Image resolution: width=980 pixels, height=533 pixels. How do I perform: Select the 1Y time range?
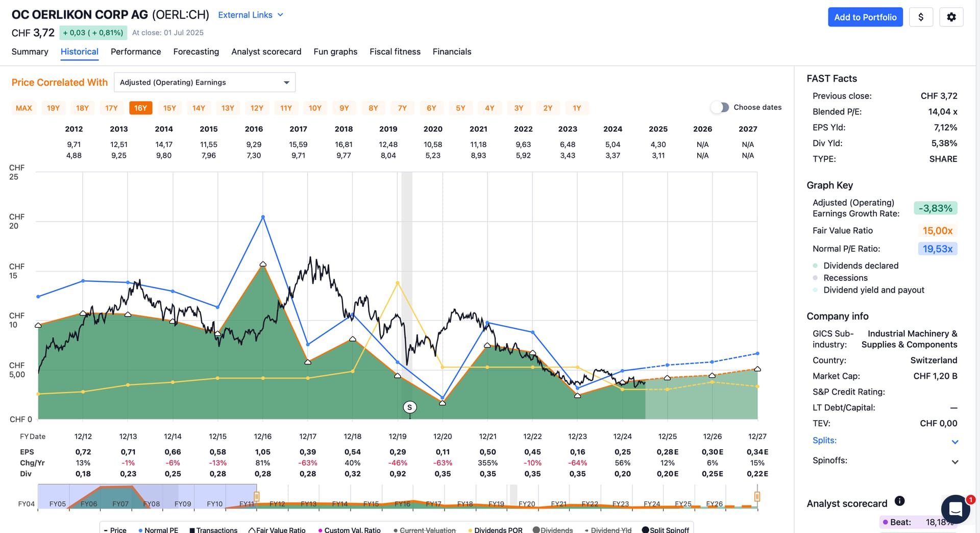577,108
